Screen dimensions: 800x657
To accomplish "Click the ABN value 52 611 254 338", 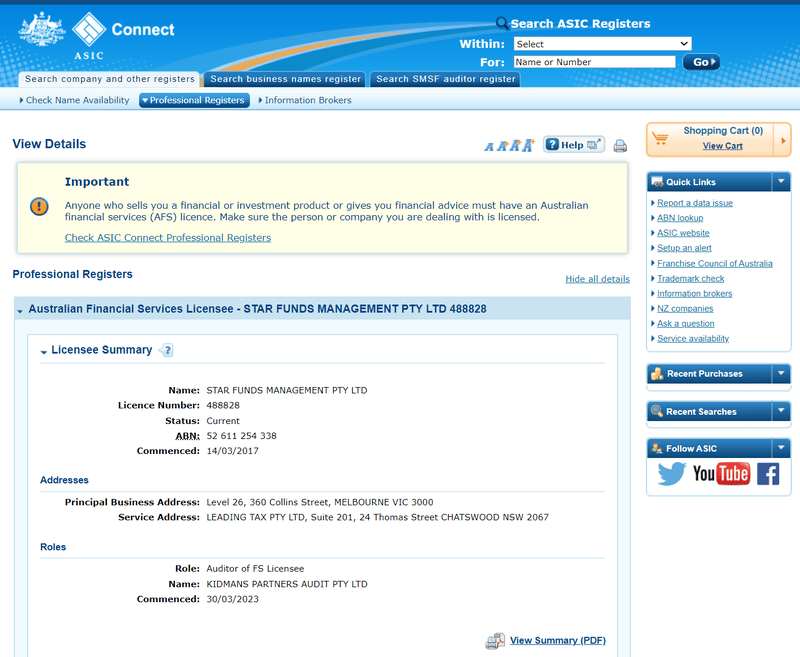I will click(x=241, y=436).
